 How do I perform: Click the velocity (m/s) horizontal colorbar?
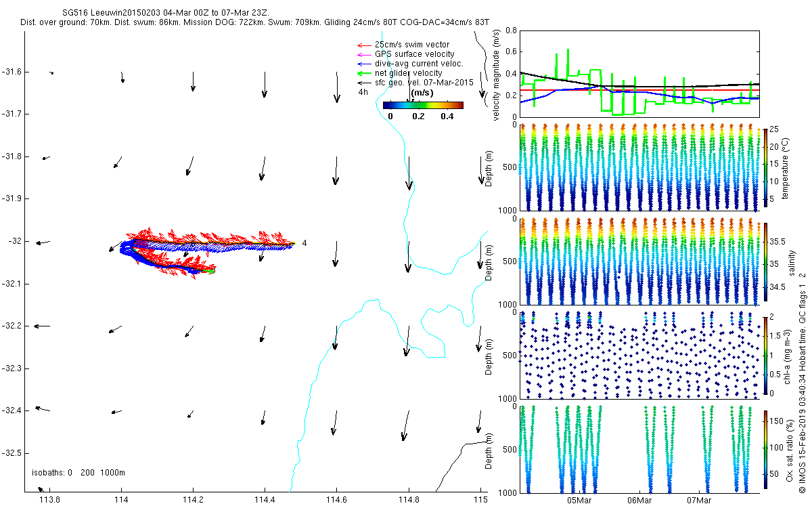(x=423, y=105)
